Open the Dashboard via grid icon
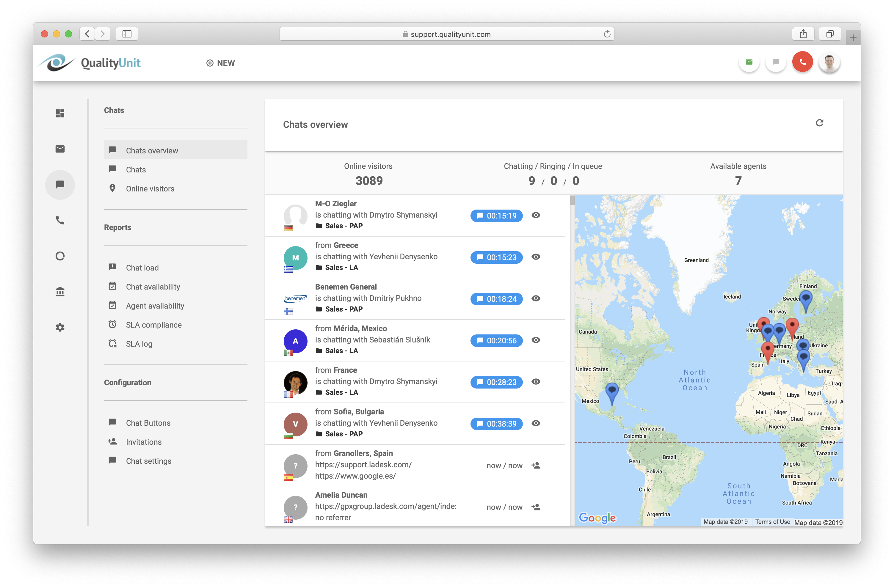 (60, 113)
